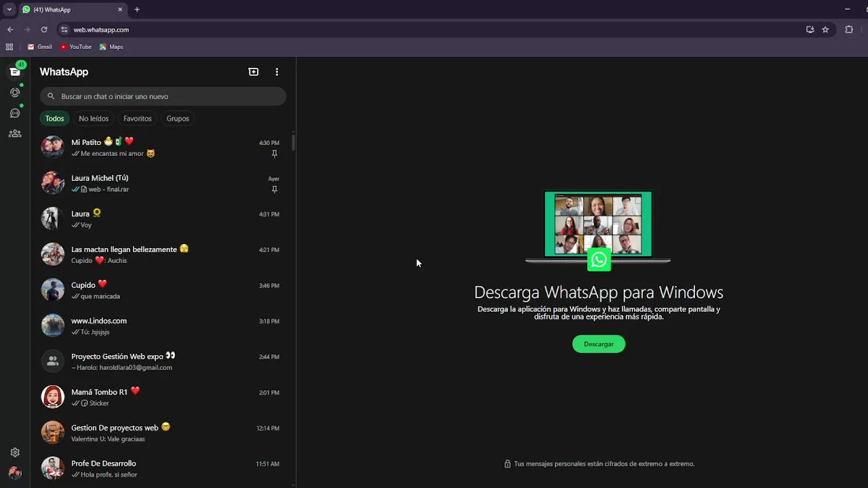
Task: Click the search magnifier icon
Action: (x=51, y=96)
